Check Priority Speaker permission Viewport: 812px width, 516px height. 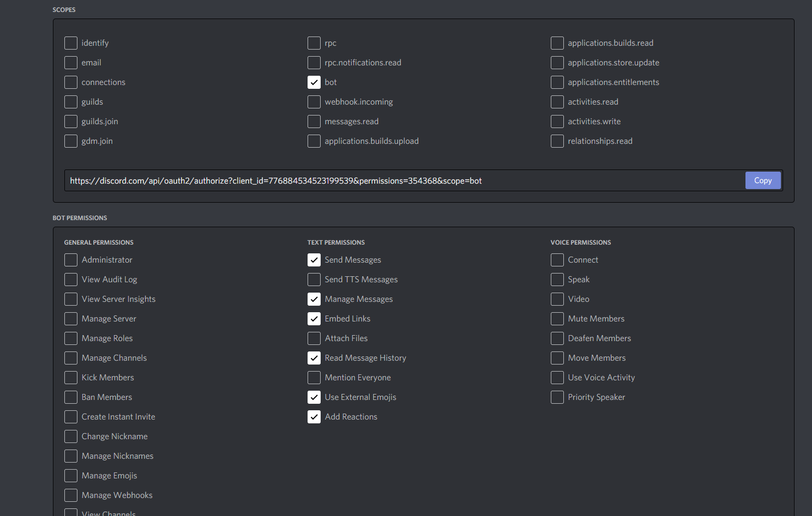557,397
